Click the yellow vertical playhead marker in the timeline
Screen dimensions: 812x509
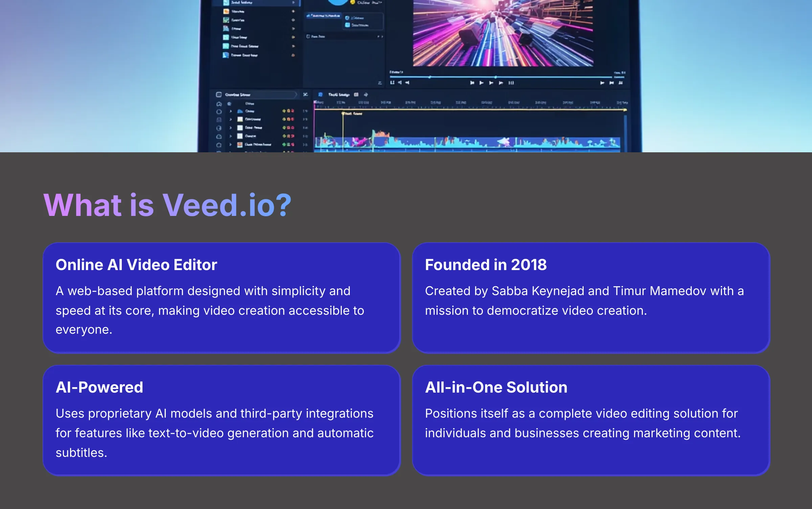[343, 131]
